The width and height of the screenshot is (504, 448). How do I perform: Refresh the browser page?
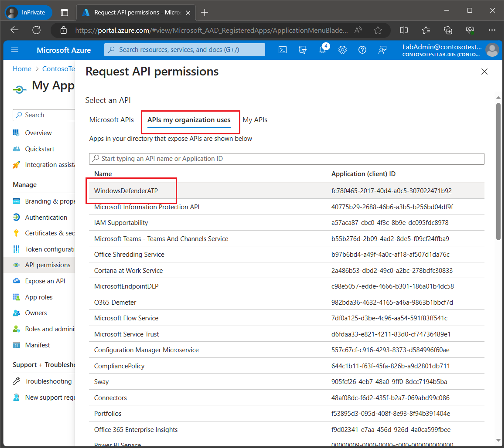click(x=36, y=30)
